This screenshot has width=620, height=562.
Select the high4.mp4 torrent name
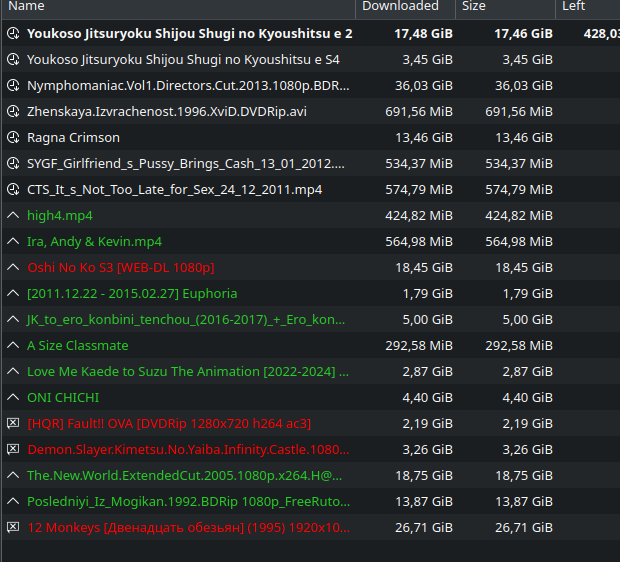[x=60, y=216]
